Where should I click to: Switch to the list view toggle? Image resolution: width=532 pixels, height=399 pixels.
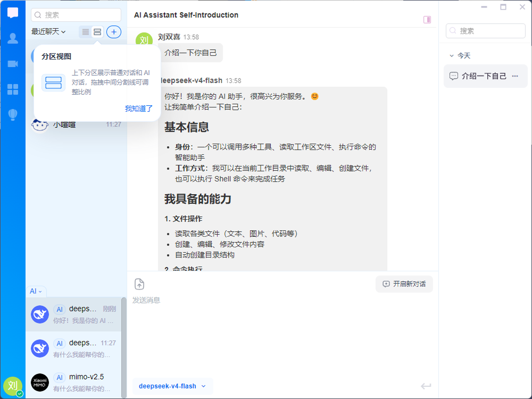pos(86,32)
